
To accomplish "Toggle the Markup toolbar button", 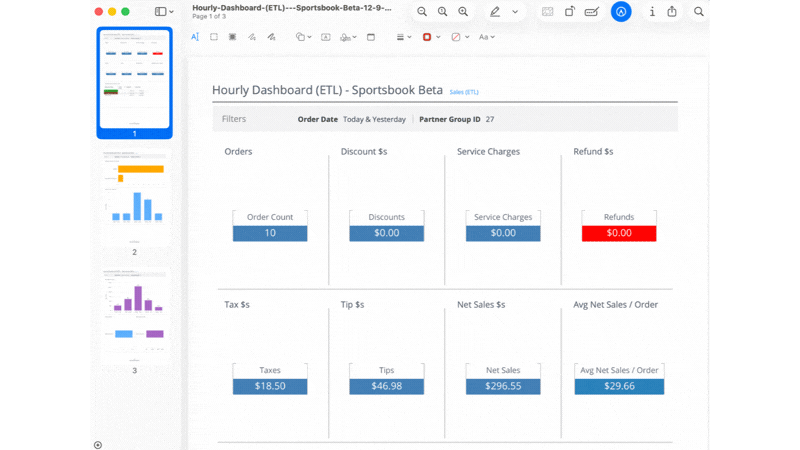I will pyautogui.click(x=621, y=12).
